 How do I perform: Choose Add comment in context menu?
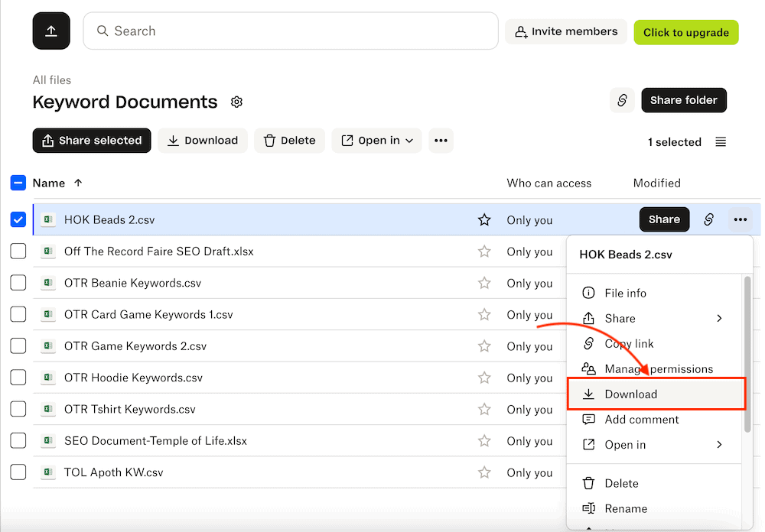tap(654, 420)
